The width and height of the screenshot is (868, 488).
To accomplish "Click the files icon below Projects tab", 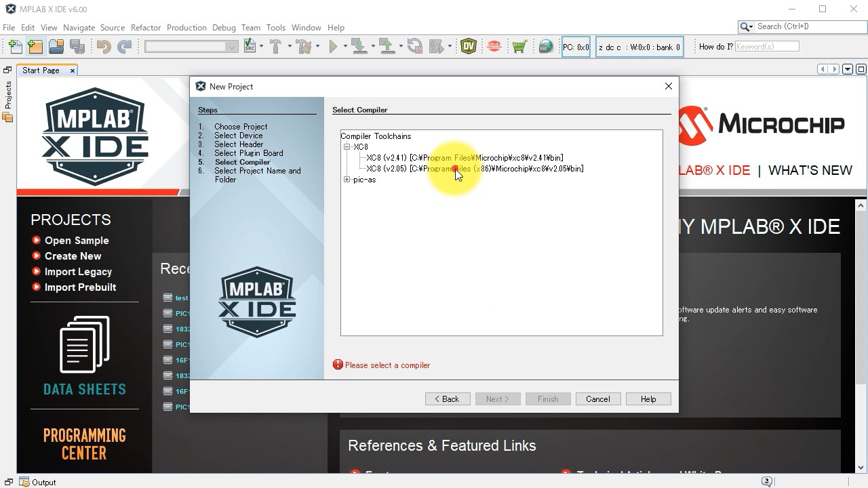I will click(8, 117).
